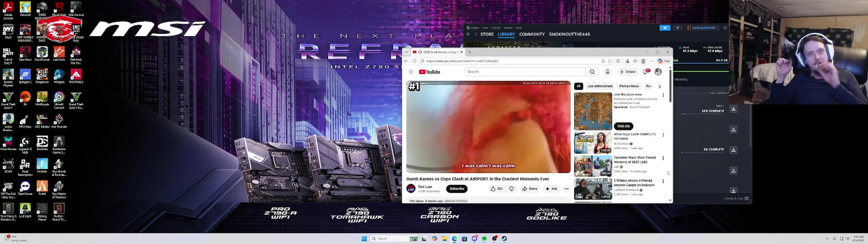Click the YouTube page vertical scrollbar

(670, 86)
